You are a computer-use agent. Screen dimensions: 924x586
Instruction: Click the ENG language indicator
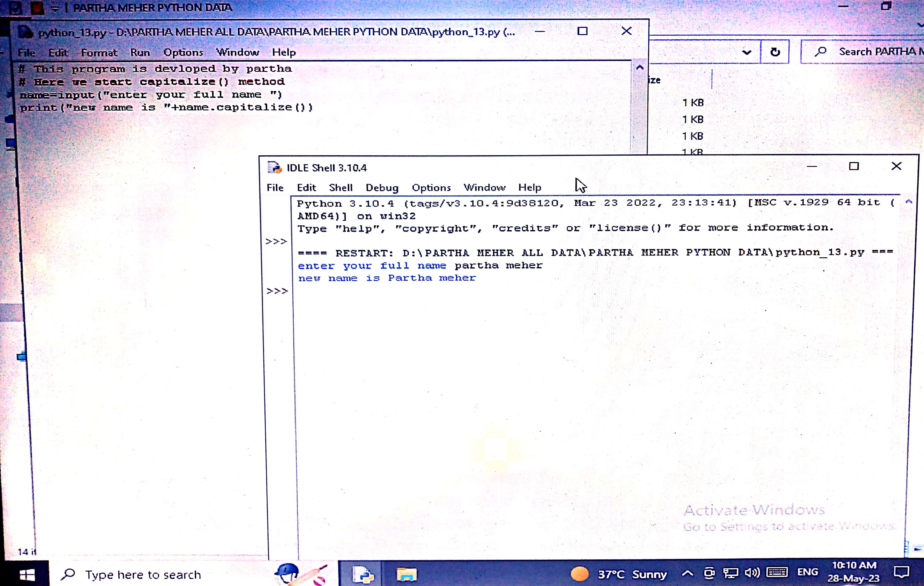click(x=807, y=572)
